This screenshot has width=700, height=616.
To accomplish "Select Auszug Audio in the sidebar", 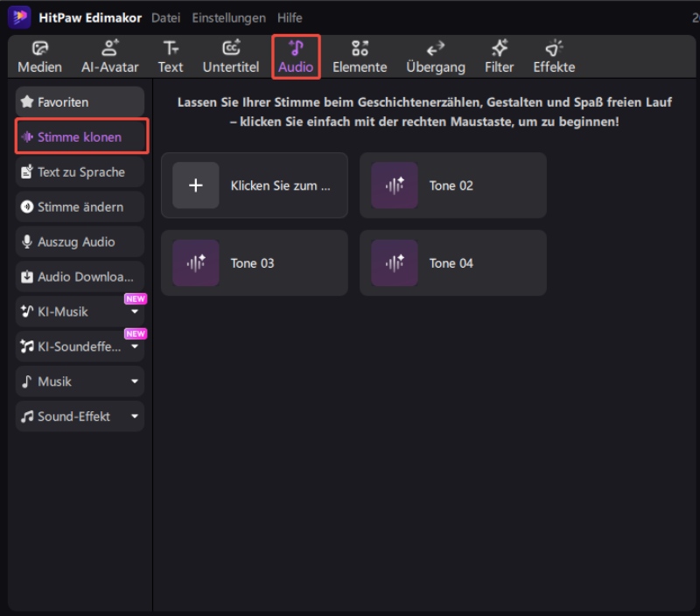I will (79, 241).
